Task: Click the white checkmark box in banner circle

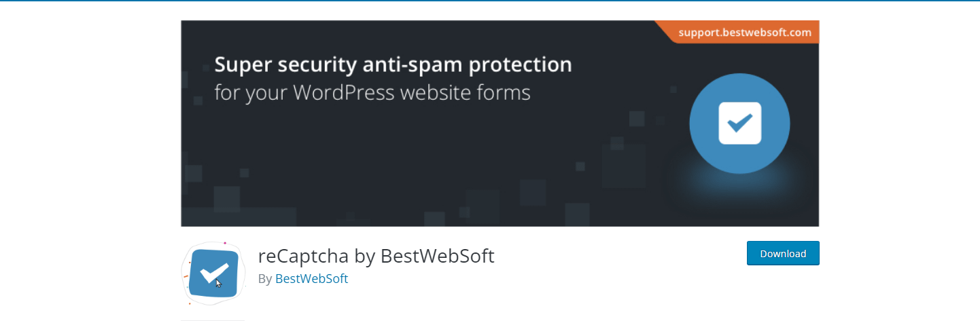Action: coord(739,124)
